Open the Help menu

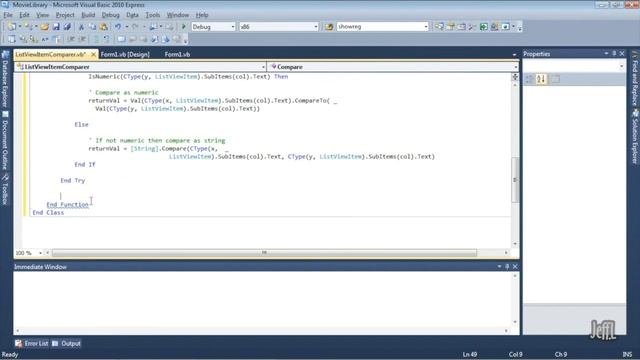point(202,15)
